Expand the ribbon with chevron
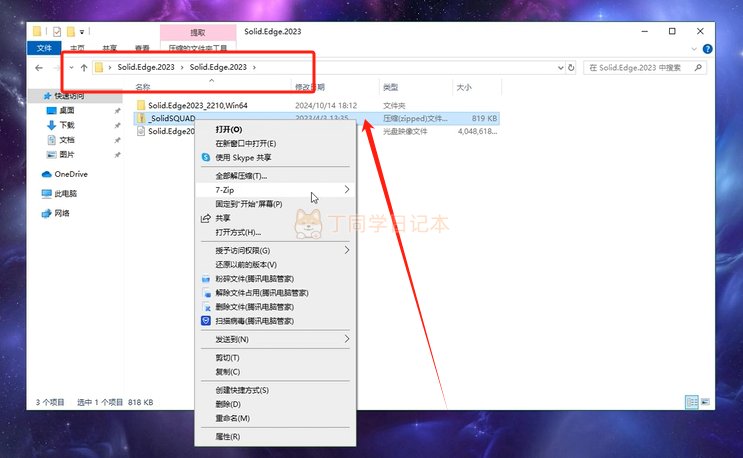 (694, 49)
